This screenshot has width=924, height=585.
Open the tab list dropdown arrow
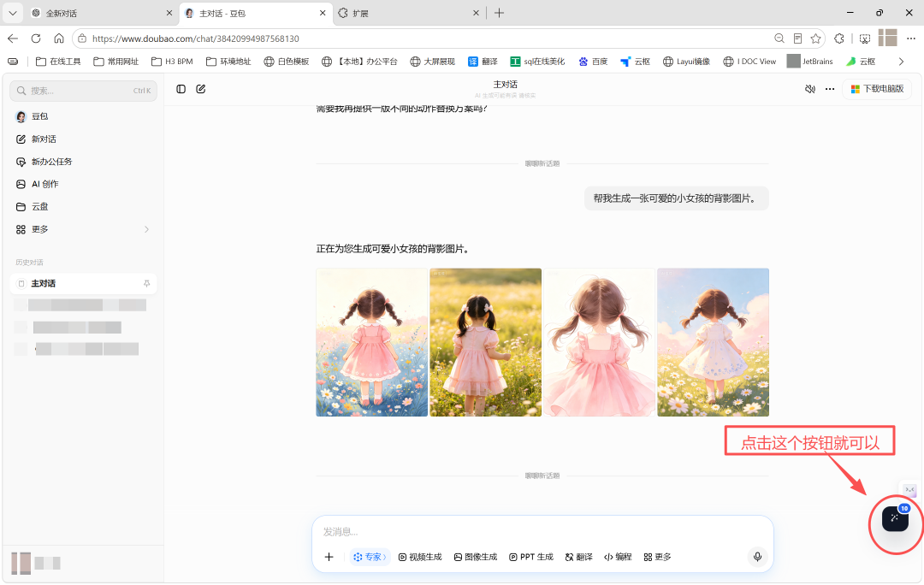click(12, 13)
